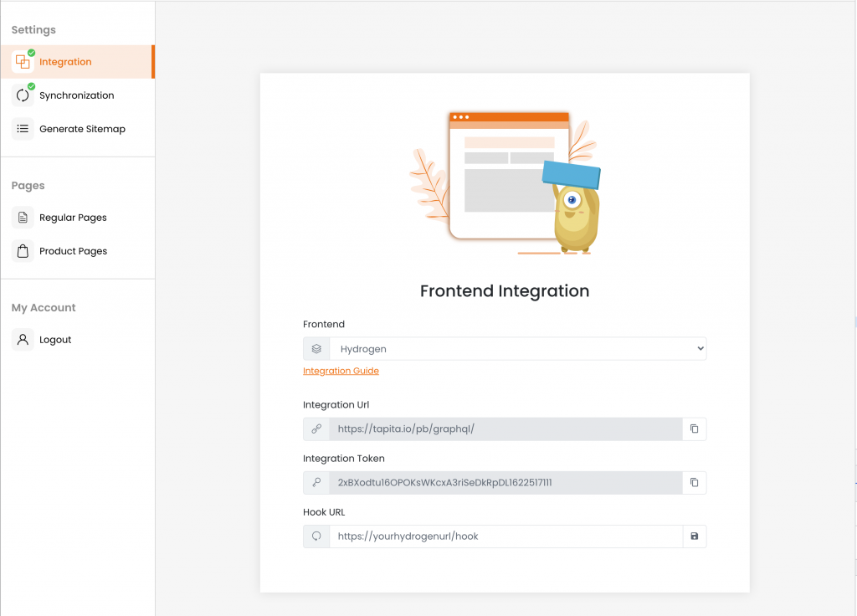This screenshot has height=616, width=857.
Task: Click the Hook URL label
Action: coord(324,512)
